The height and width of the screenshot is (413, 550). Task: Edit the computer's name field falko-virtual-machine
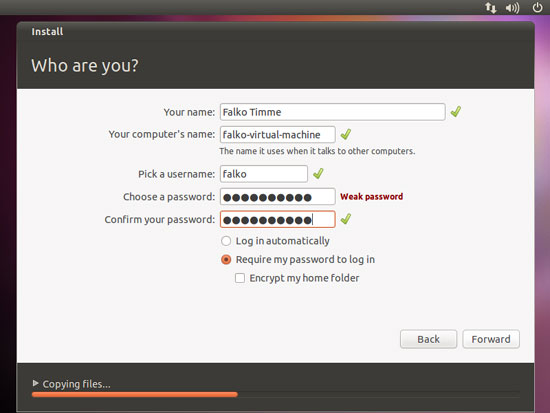click(277, 134)
